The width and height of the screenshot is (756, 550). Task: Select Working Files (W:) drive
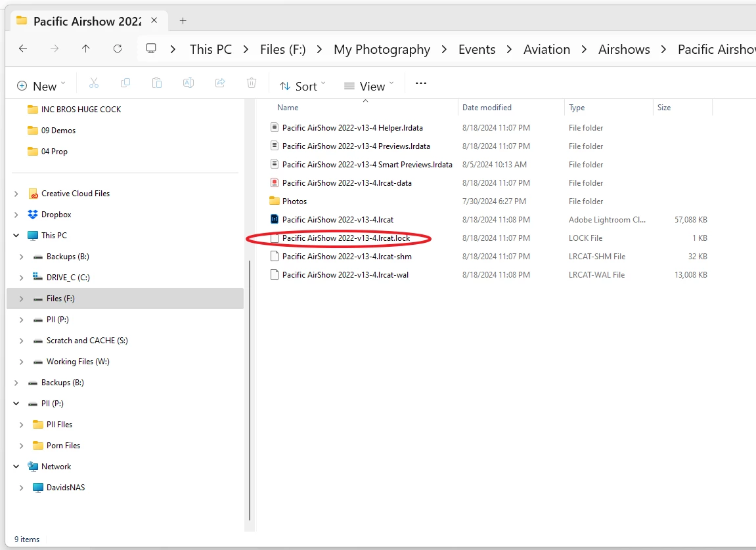(78, 361)
